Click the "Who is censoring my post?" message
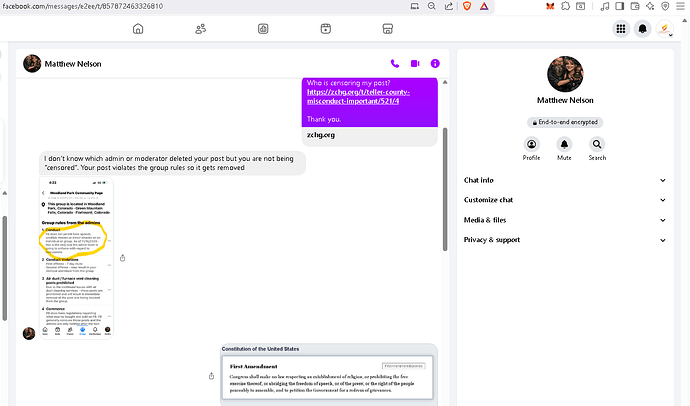This screenshot has width=690, height=406. pyautogui.click(x=370, y=102)
